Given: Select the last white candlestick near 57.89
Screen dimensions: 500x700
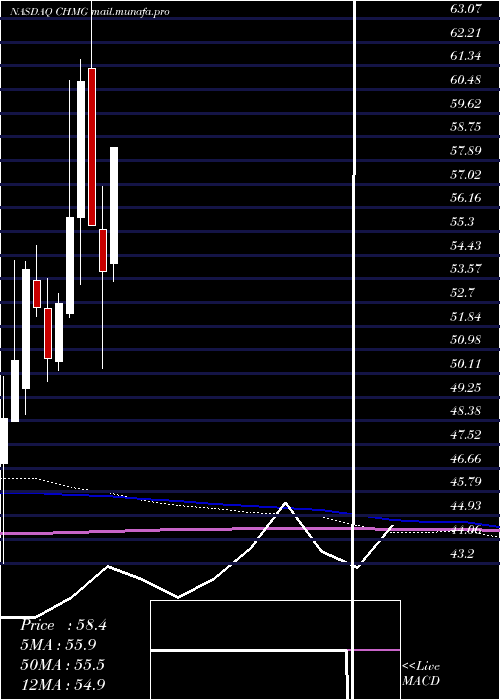Looking at the screenshot, I should click(x=114, y=205).
